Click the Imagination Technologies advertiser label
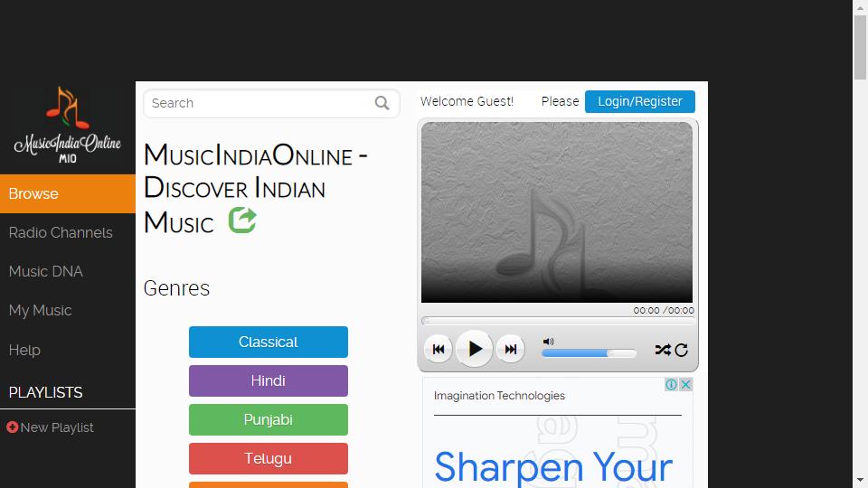The image size is (868, 488). point(499,396)
